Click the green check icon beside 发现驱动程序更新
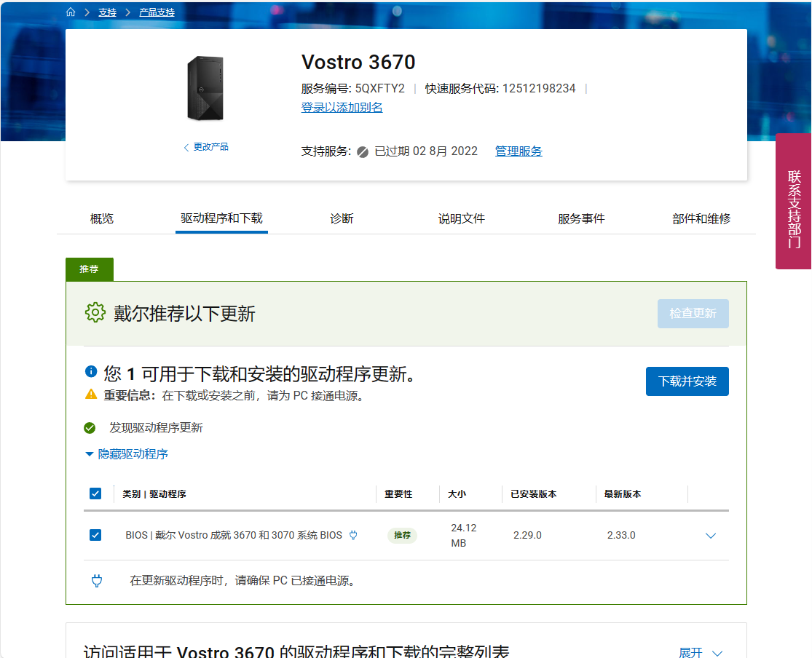Viewport: 812px width, 658px height. [x=90, y=427]
